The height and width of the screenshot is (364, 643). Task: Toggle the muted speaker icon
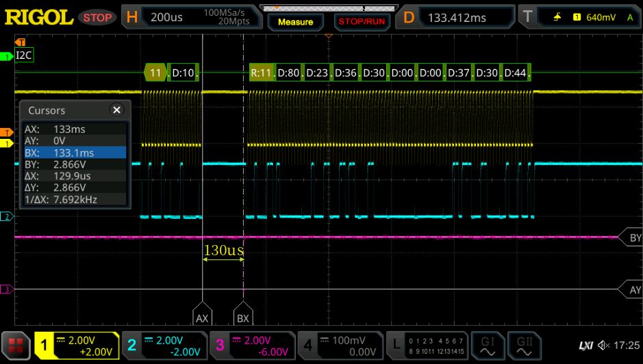click(604, 346)
